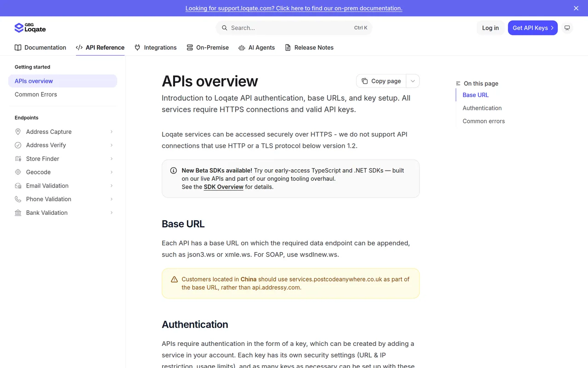Click the Integrations plug icon
Image resolution: width=588 pixels, height=368 pixels.
(x=137, y=47)
